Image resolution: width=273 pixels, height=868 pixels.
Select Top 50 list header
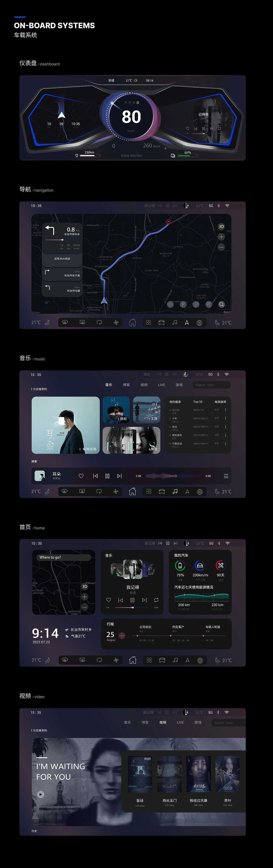(198, 402)
